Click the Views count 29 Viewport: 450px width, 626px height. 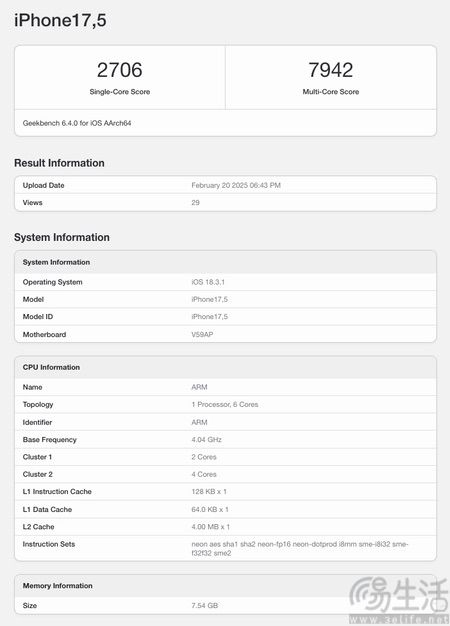195,202
